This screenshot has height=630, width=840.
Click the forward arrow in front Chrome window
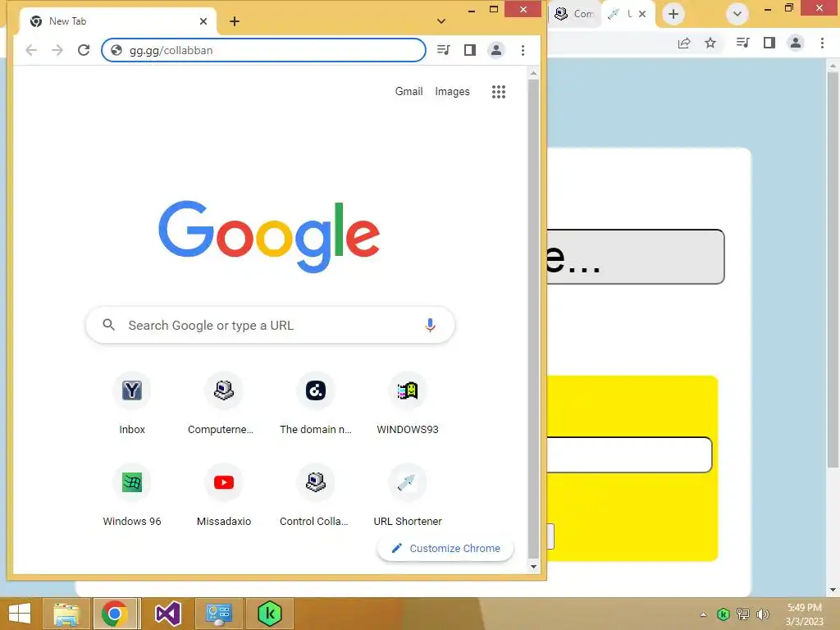57,50
